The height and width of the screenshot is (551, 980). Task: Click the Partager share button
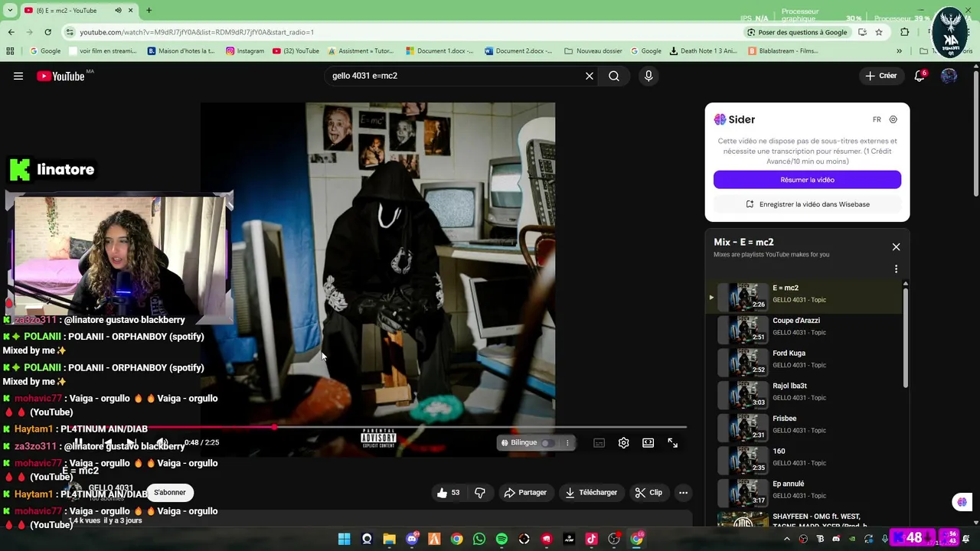point(525,493)
